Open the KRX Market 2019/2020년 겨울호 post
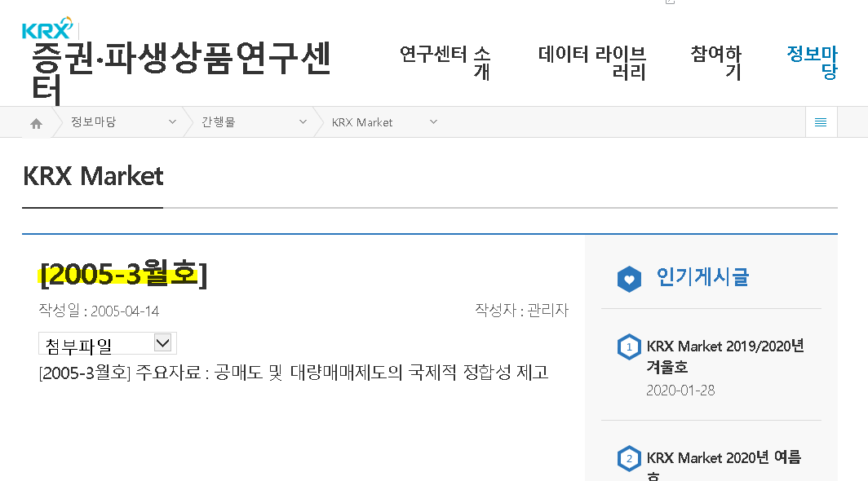 pyautogui.click(x=724, y=356)
